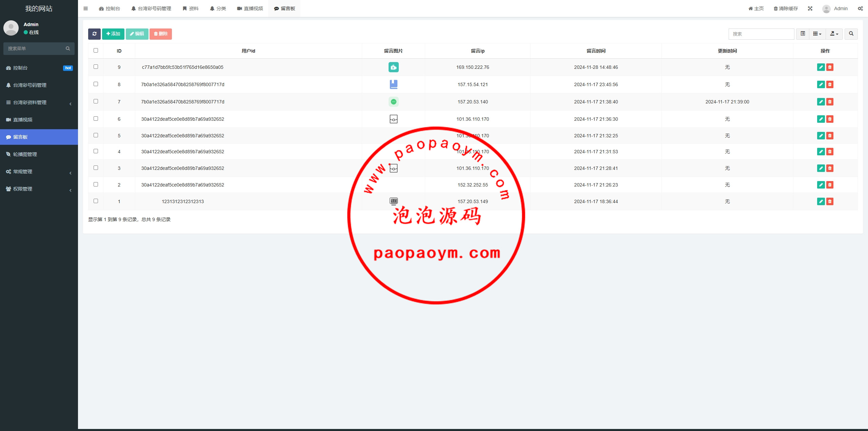Select checkbox for row ID 4
The image size is (868, 431).
click(96, 151)
